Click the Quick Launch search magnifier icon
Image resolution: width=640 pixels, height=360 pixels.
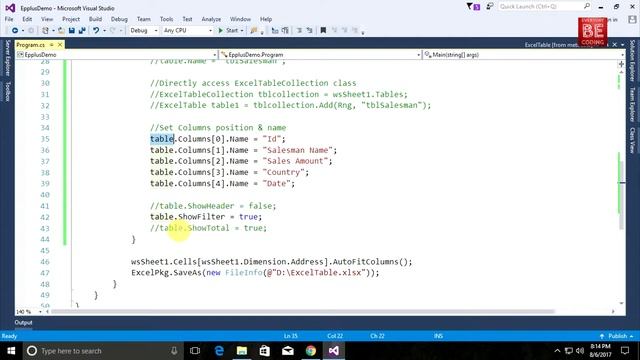(x=587, y=6)
